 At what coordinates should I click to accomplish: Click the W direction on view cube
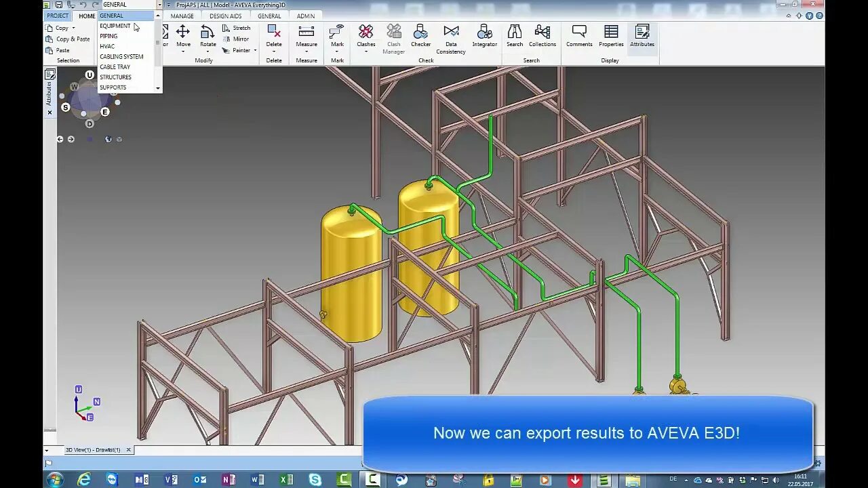tap(74, 87)
